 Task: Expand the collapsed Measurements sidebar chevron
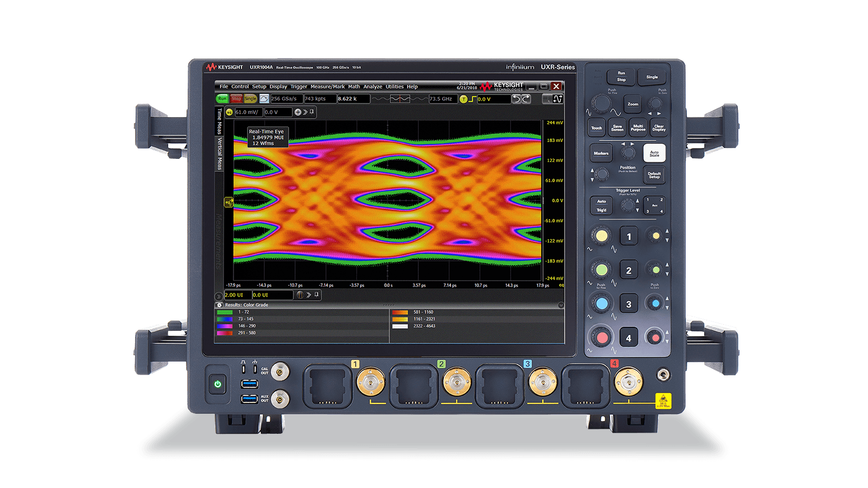point(219,296)
